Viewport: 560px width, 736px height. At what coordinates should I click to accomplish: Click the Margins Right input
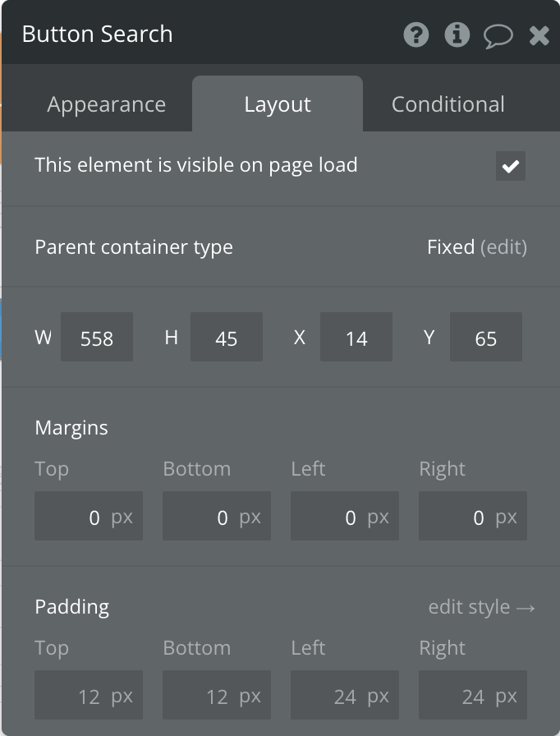pyautogui.click(x=473, y=516)
